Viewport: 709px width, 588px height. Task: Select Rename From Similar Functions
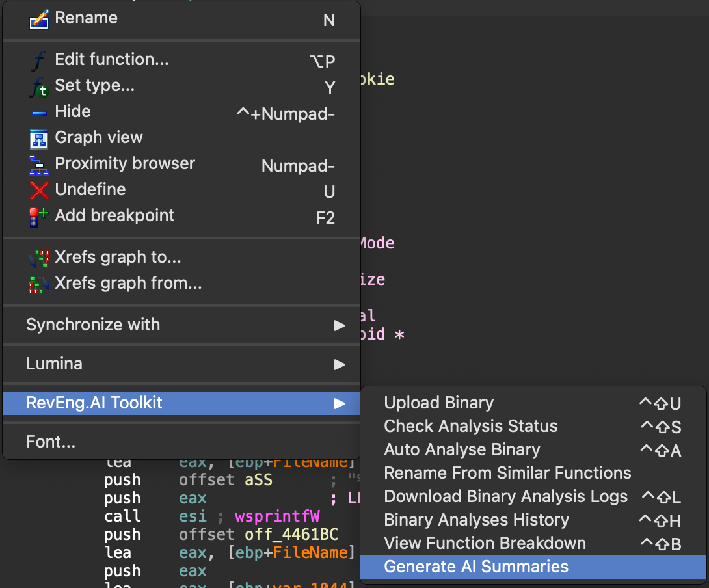coord(507,473)
